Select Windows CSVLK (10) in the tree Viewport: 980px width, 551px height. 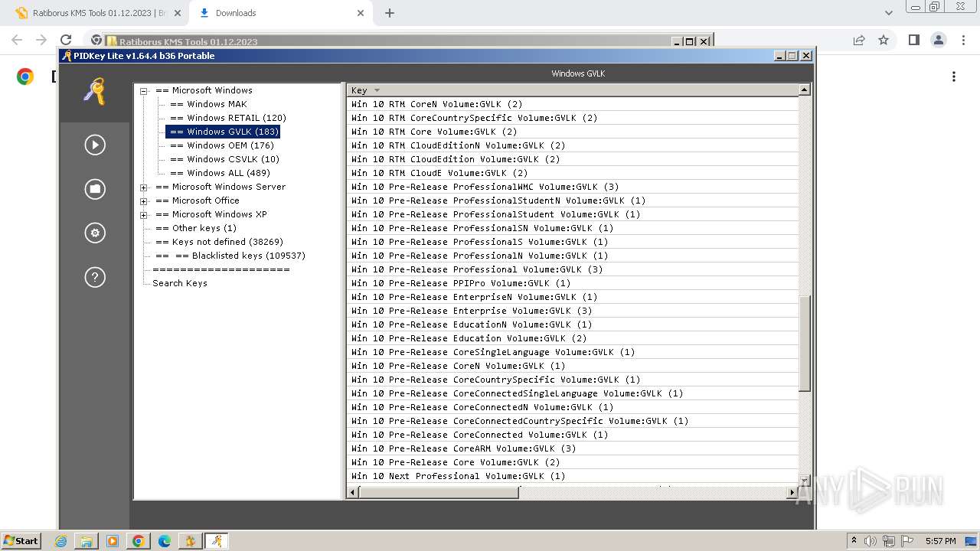(224, 159)
